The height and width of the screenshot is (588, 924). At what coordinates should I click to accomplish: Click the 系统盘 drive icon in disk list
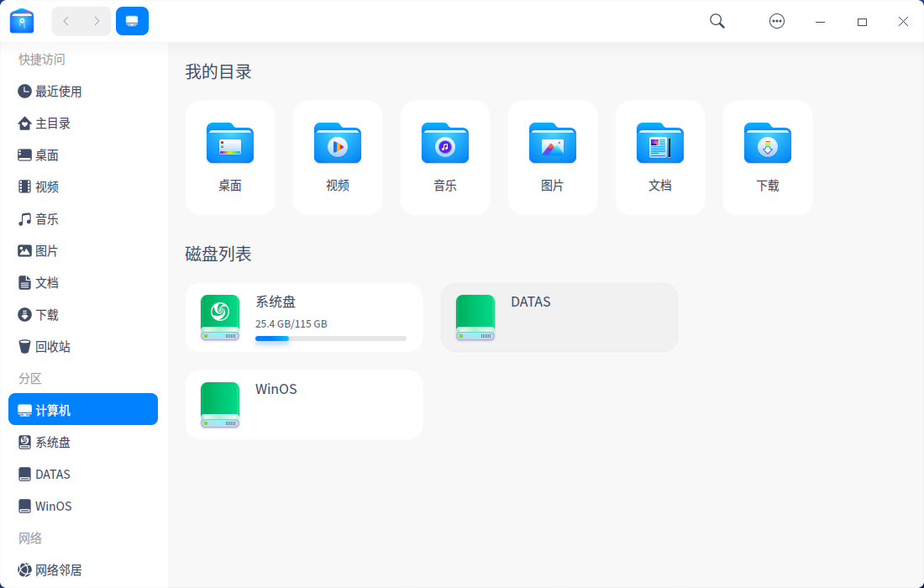220,318
